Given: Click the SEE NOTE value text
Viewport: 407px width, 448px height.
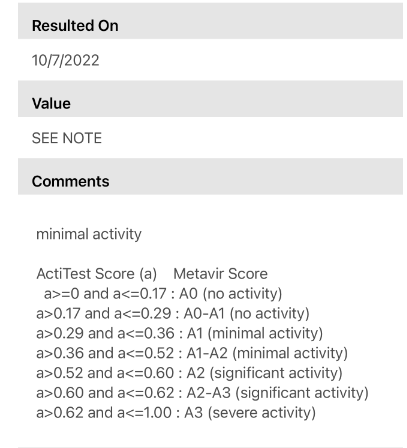Looking at the screenshot, I should 67,138.
